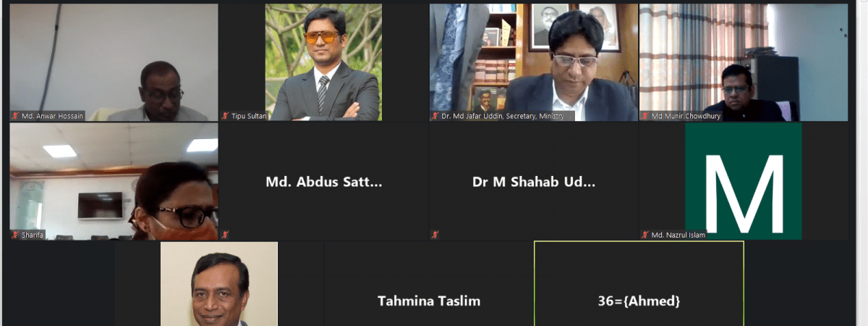Viewport: 868px width, 326px height.
Task: Select Sharifa's video tile
Action: 114,181
